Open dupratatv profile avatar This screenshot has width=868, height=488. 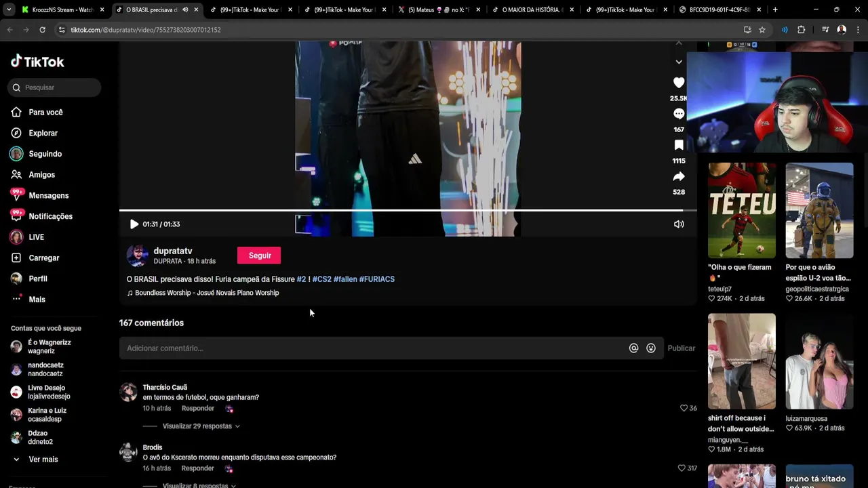click(x=138, y=256)
